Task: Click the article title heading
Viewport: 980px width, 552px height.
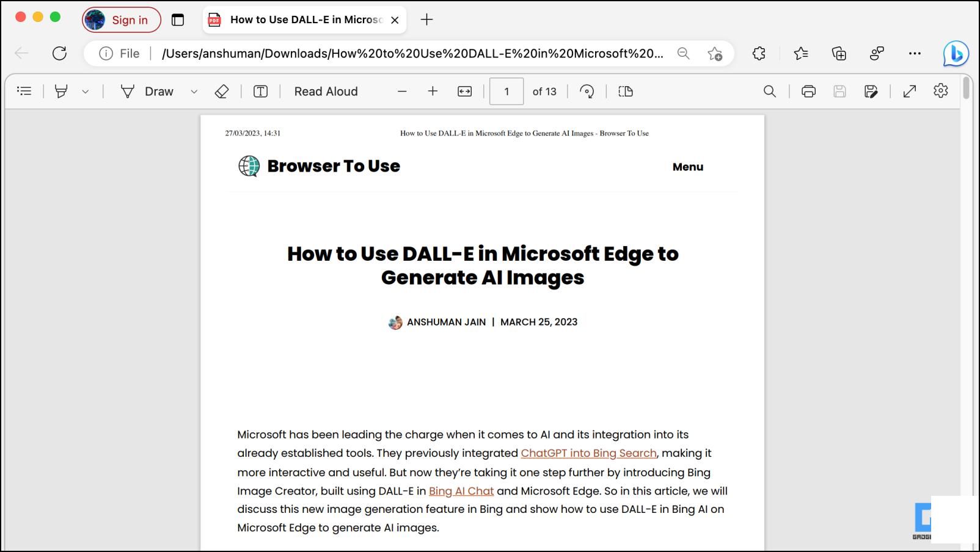Action: coord(483,265)
